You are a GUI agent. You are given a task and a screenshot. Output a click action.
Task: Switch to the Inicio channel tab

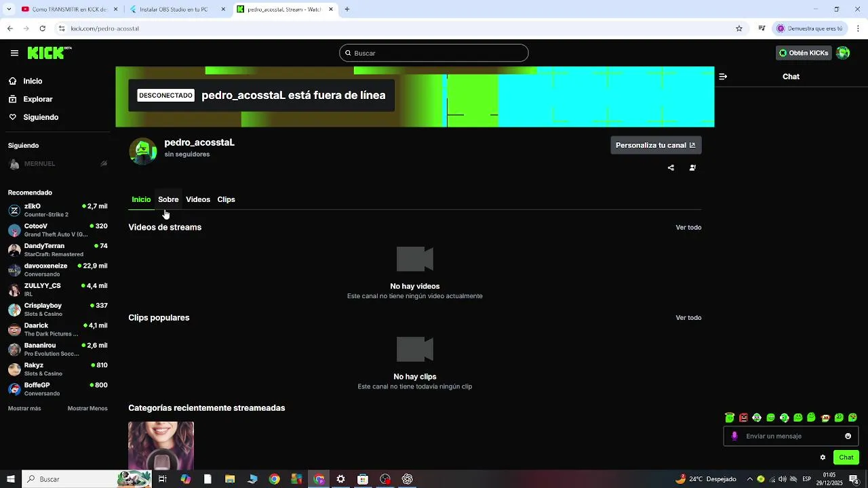pyautogui.click(x=141, y=199)
